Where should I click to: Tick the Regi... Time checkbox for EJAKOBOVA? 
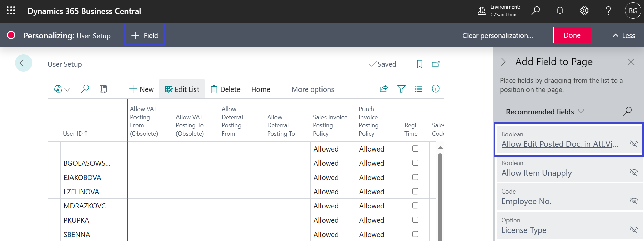tap(415, 177)
